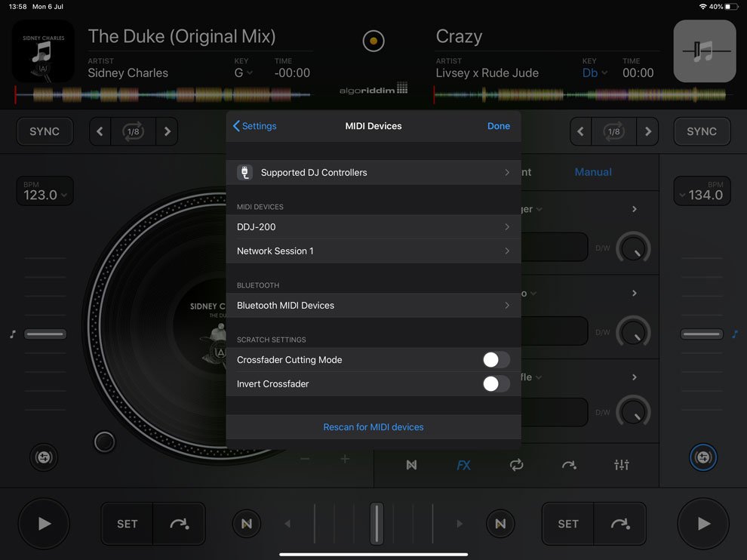Select the loop icon in the bottom toolbar
The image size is (747, 560).
tap(516, 466)
